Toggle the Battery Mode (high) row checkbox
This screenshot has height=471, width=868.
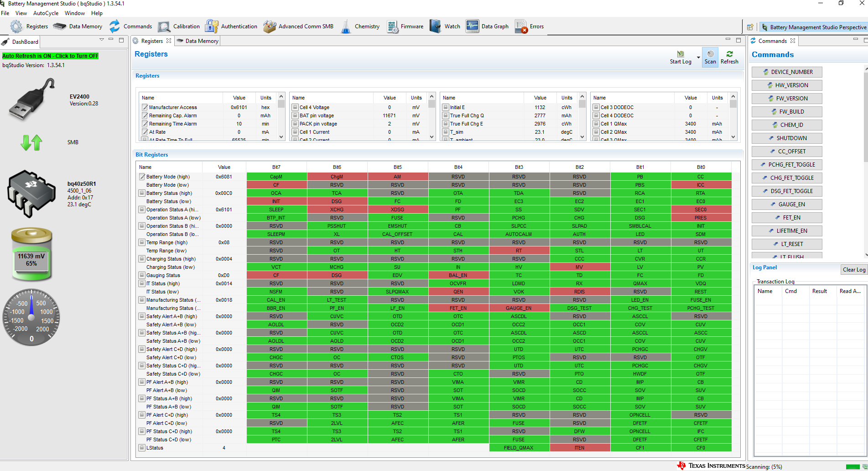142,177
